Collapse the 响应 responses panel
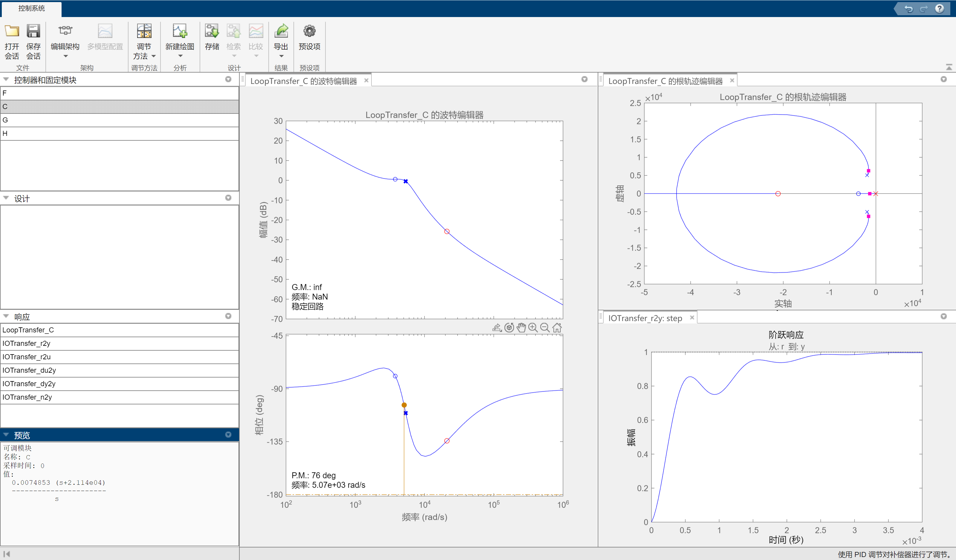 (x=6, y=316)
